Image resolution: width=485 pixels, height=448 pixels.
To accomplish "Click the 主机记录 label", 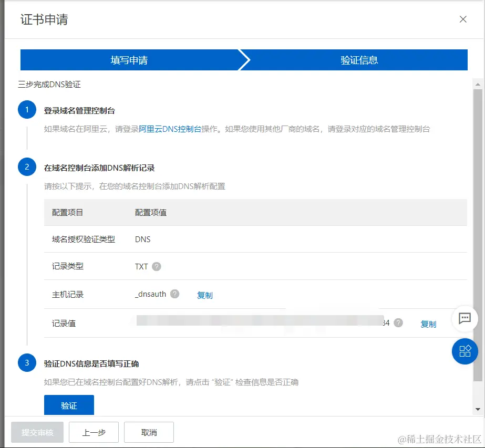I will pyautogui.click(x=67, y=295).
